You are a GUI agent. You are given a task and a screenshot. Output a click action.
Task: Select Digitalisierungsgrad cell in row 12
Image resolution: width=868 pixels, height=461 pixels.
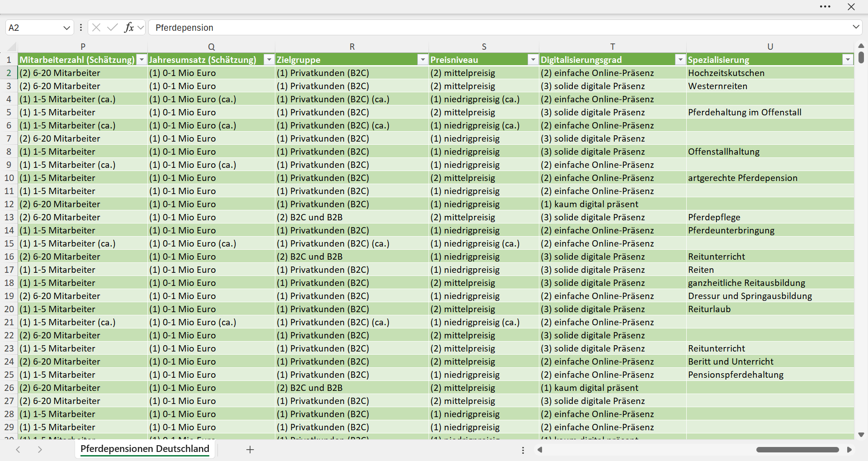click(613, 204)
